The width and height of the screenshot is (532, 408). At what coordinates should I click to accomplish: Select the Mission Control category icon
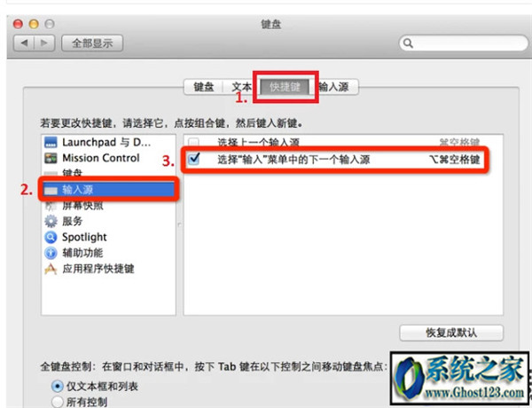[51, 158]
